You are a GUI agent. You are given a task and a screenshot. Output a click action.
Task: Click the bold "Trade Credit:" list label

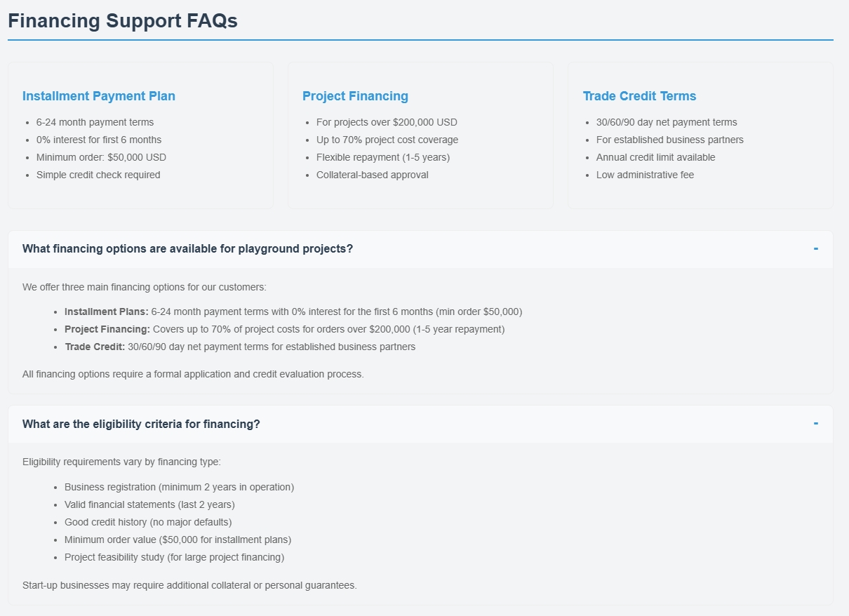[95, 347]
